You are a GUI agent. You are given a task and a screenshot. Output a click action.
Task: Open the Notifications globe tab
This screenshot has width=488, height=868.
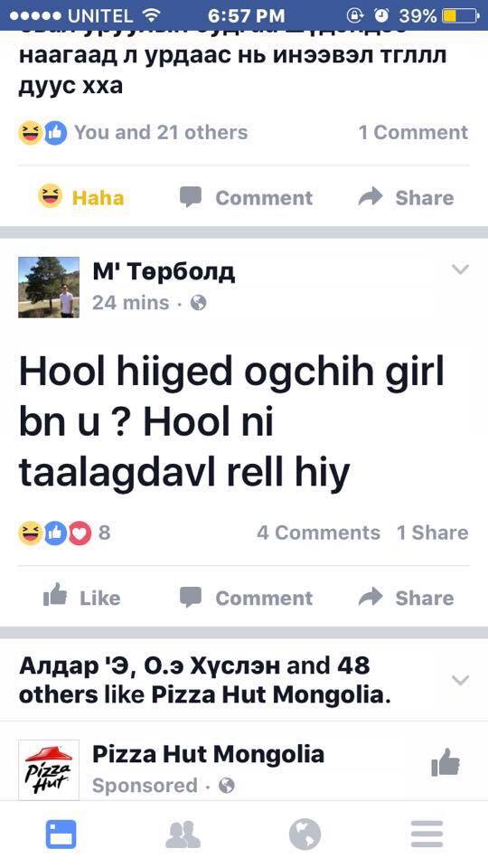coord(305,834)
